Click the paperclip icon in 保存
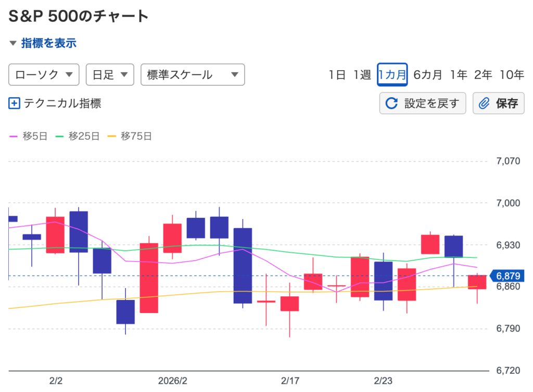The width and height of the screenshot is (533, 392). [x=484, y=103]
